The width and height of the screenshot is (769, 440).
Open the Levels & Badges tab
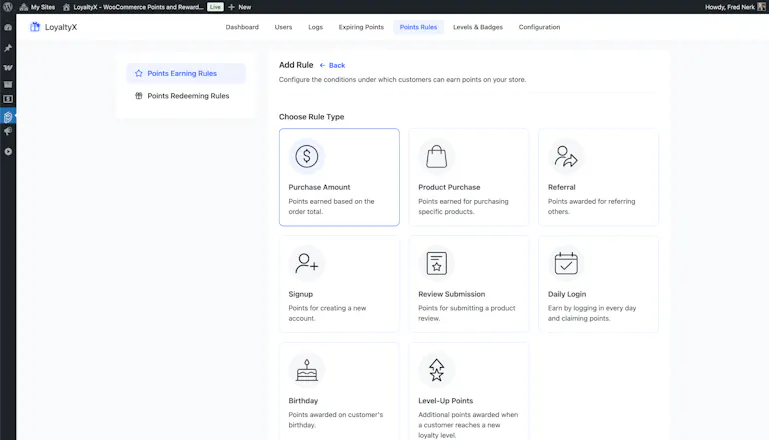(x=478, y=27)
